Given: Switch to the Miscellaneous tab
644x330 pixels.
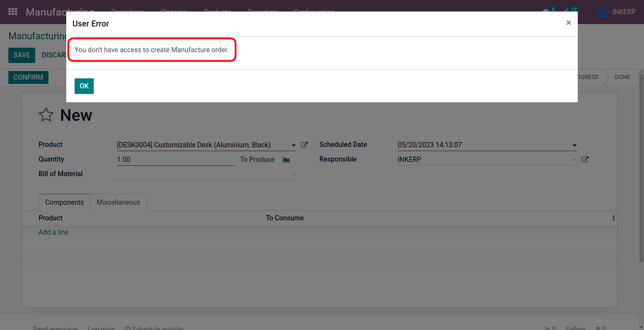Looking at the screenshot, I should coord(118,202).
